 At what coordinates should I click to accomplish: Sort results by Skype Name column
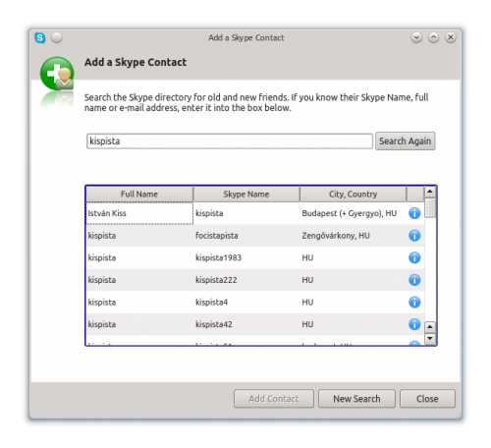(246, 195)
